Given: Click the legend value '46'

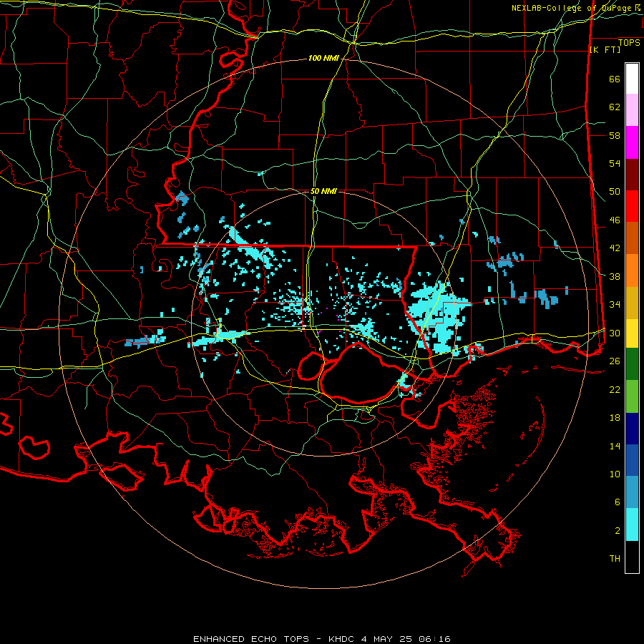Looking at the screenshot, I should [x=615, y=220].
